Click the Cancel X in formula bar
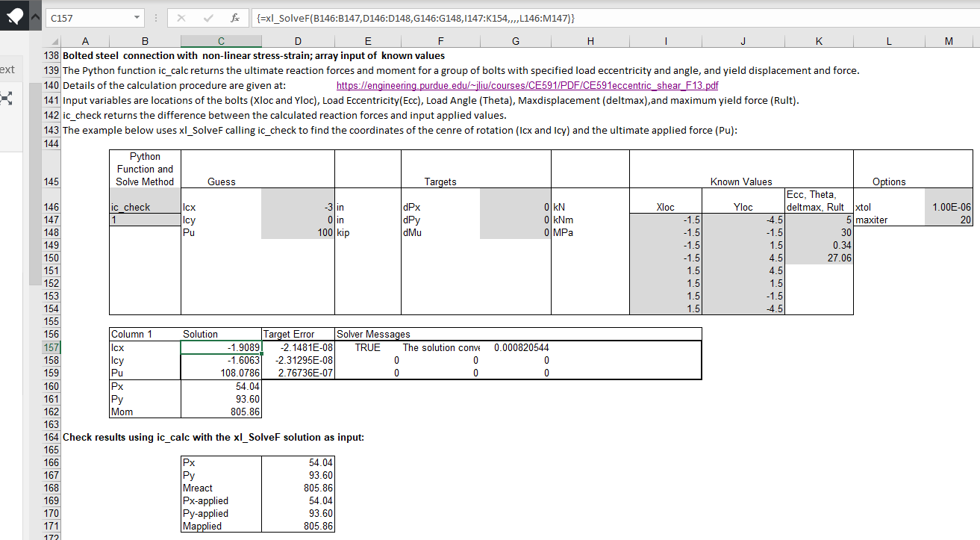This screenshot has width=980, height=540. click(x=182, y=17)
